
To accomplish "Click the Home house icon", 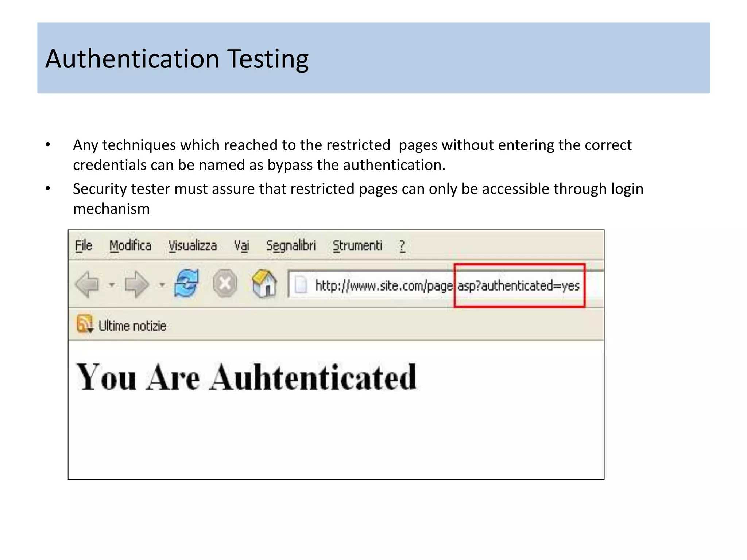I will 264,283.
